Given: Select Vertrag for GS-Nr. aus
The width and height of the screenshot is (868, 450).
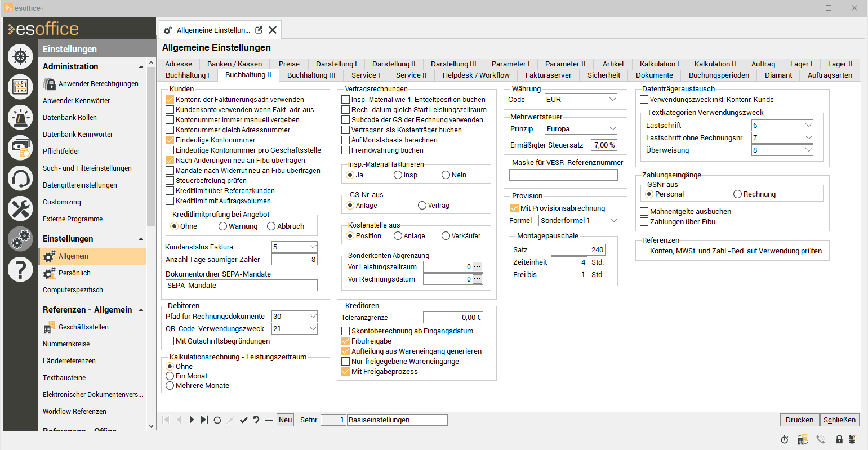Looking at the screenshot, I should [422, 206].
